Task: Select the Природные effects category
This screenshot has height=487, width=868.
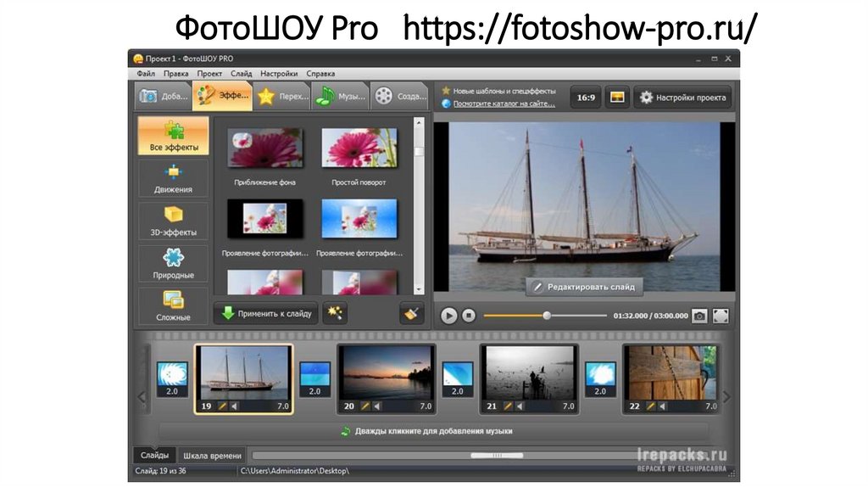Action: coord(173,264)
